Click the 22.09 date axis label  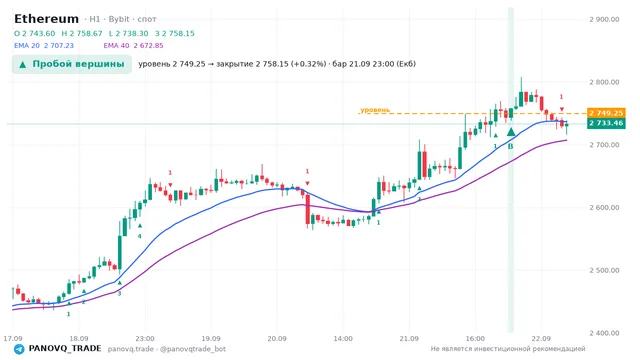[x=541, y=339]
